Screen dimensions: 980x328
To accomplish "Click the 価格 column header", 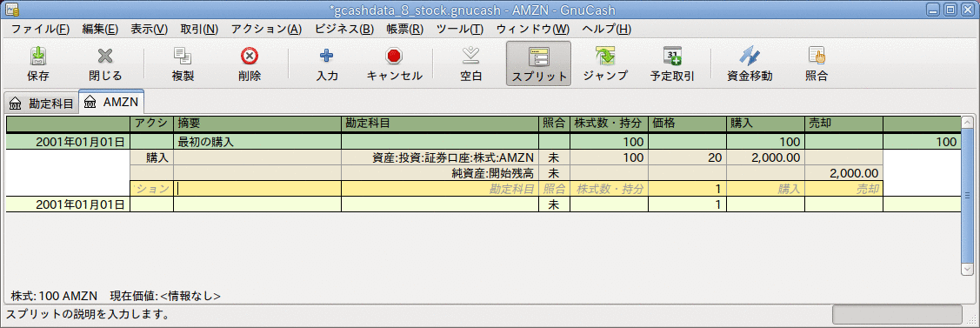I will click(687, 124).
